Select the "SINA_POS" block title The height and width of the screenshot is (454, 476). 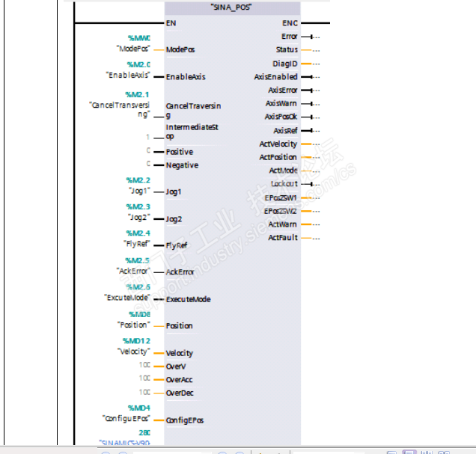coord(231,7)
